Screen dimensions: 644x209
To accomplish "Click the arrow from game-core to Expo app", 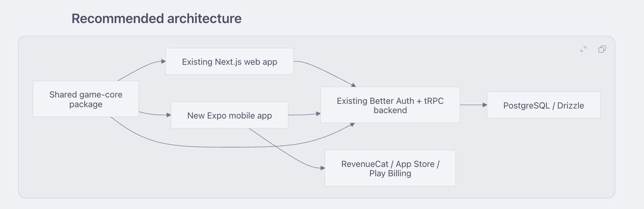I will [155, 114].
